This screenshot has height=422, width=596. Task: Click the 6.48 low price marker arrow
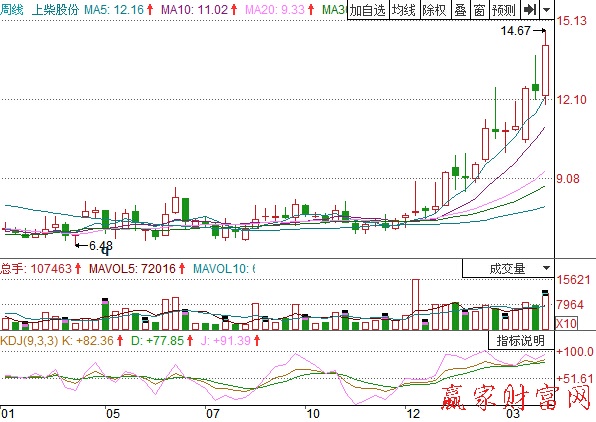point(81,246)
